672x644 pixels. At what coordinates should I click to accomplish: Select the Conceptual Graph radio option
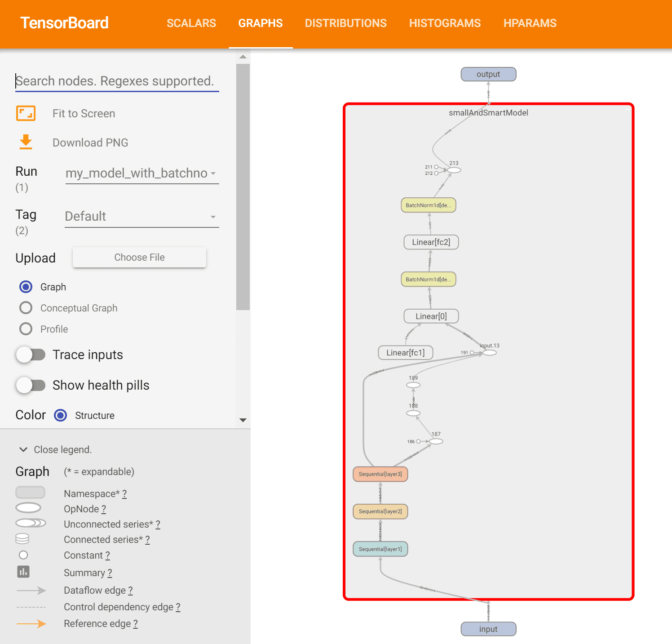26,308
